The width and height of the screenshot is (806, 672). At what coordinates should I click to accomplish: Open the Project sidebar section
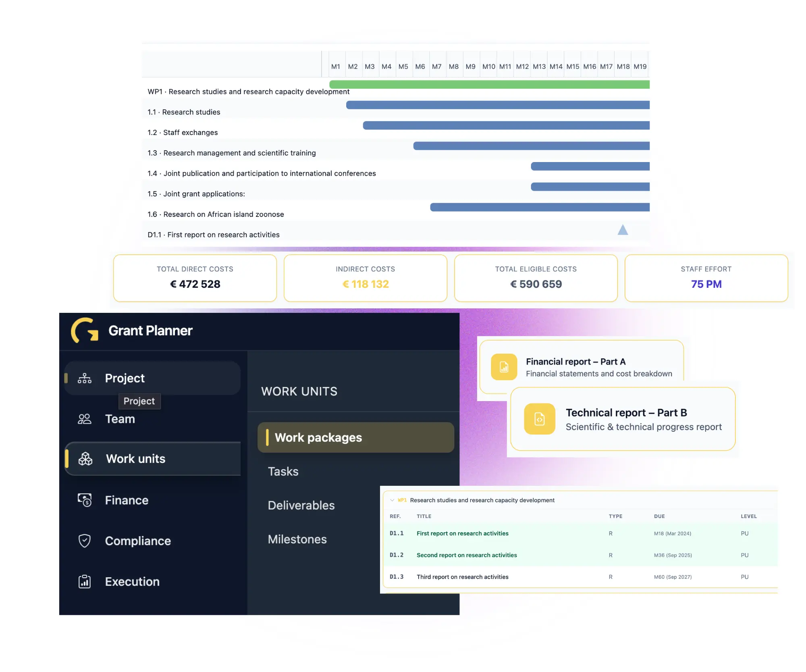click(152, 378)
